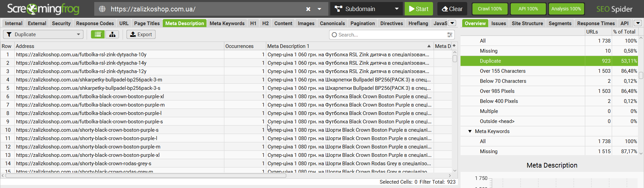Switch to the H1 tab

click(253, 23)
